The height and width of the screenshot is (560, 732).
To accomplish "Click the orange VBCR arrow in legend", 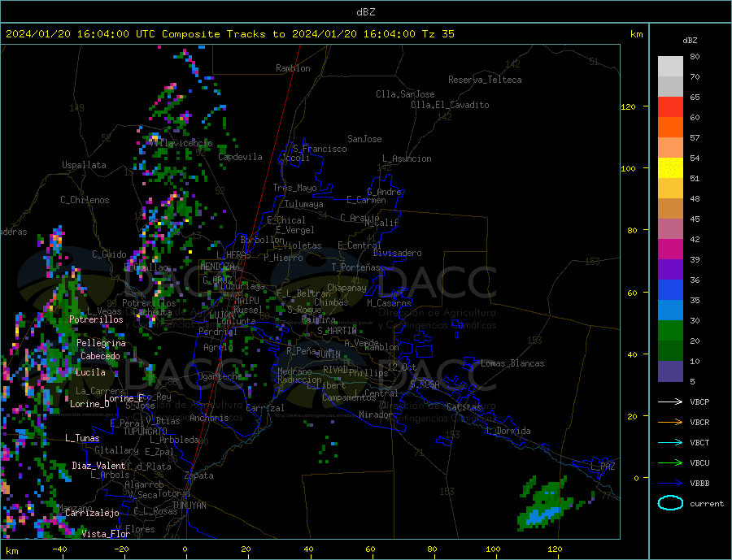I will 670,423.
